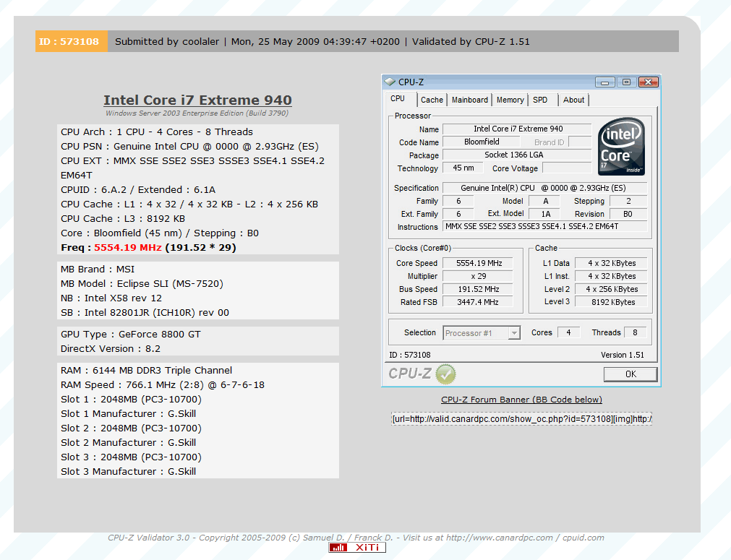This screenshot has width=731, height=560.
Task: Click 'RAM : 6144 MB DDR3 Triple Channel' line
Action: [146, 371]
